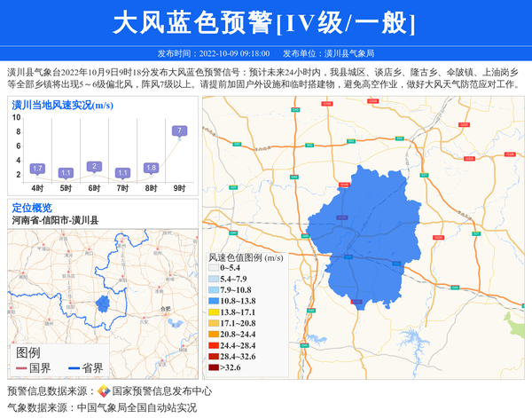The image size is (532, 418).
Task: Click the 图例 heading in overview map
Action: click(27, 353)
